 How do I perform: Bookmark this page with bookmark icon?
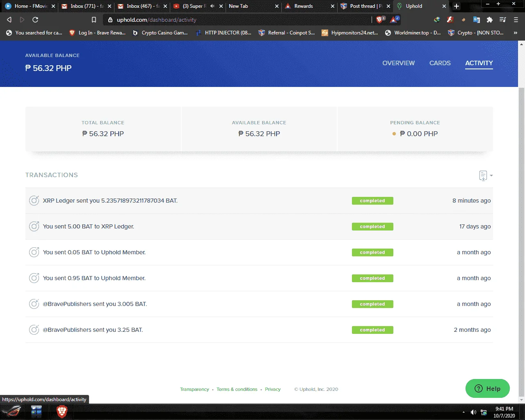click(x=94, y=20)
